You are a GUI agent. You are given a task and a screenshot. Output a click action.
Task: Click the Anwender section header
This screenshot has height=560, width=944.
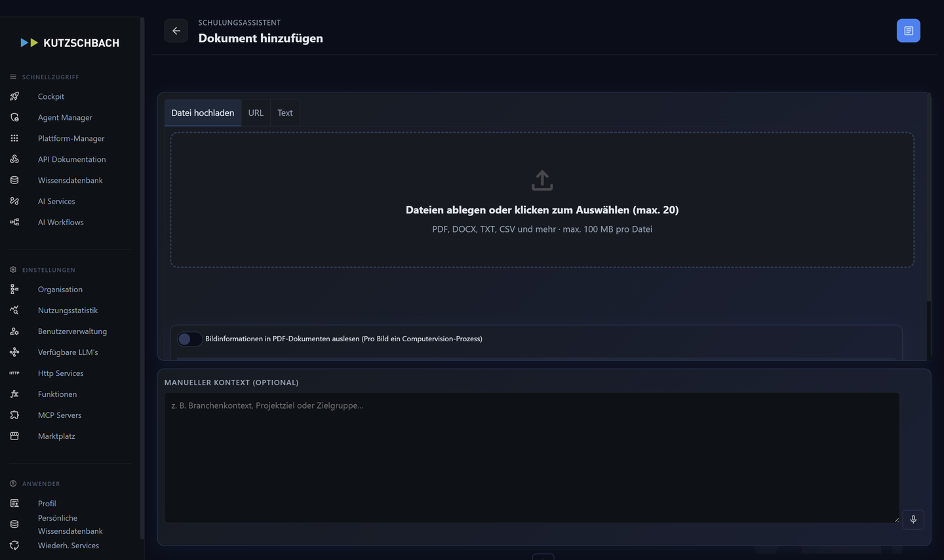[35, 483]
